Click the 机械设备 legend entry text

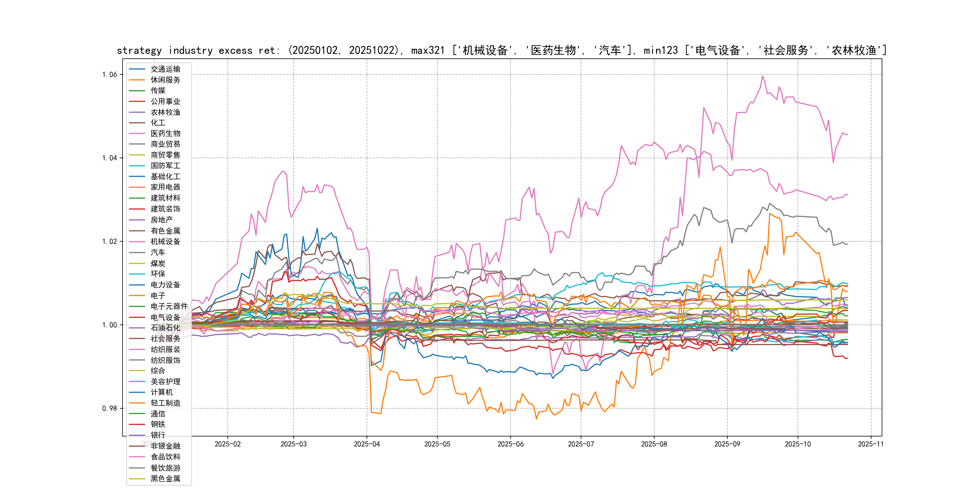(x=165, y=242)
